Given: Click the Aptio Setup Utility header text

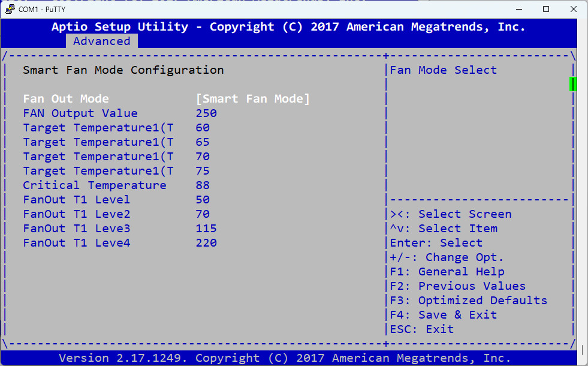Looking at the screenshot, I should pyautogui.click(x=288, y=26).
